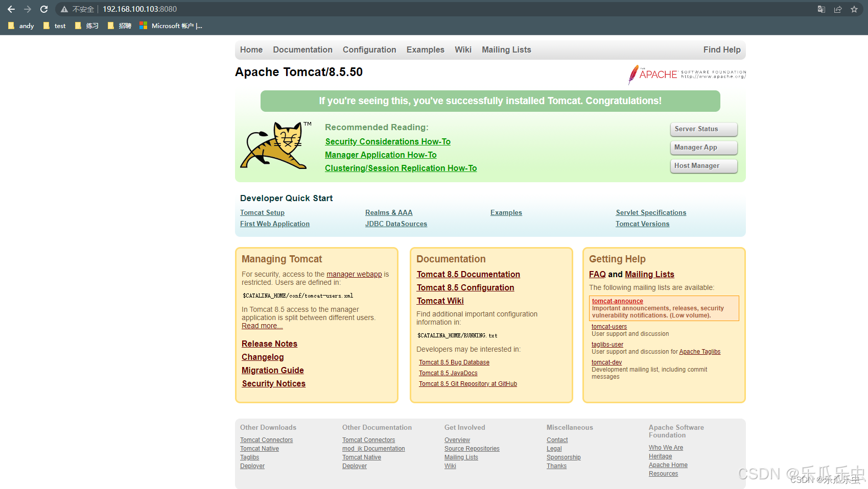Open the tomcat-users mailing list link
This screenshot has height=489, width=868.
(609, 327)
